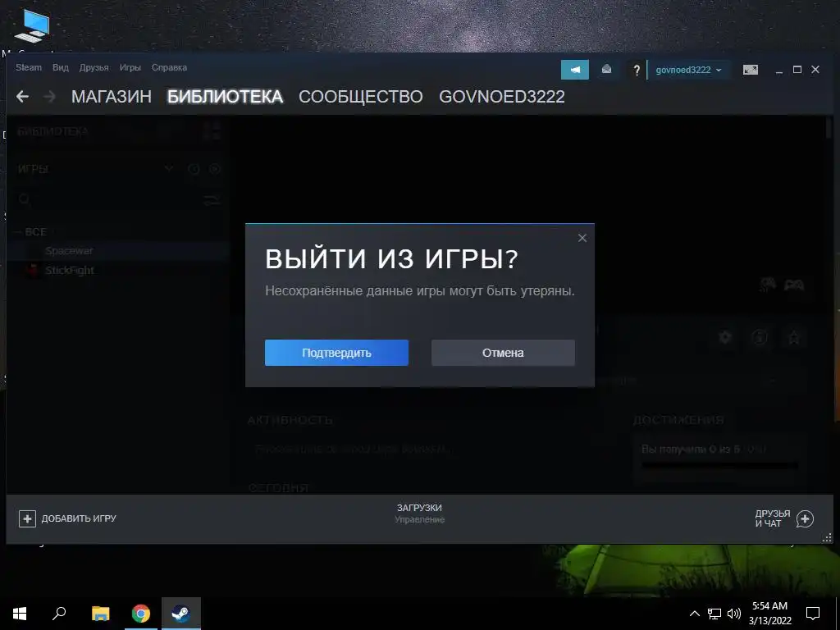Image resolution: width=840 pixels, height=630 pixels.
Task: Expand the govnoed3222 account dropdown
Action: click(688, 70)
